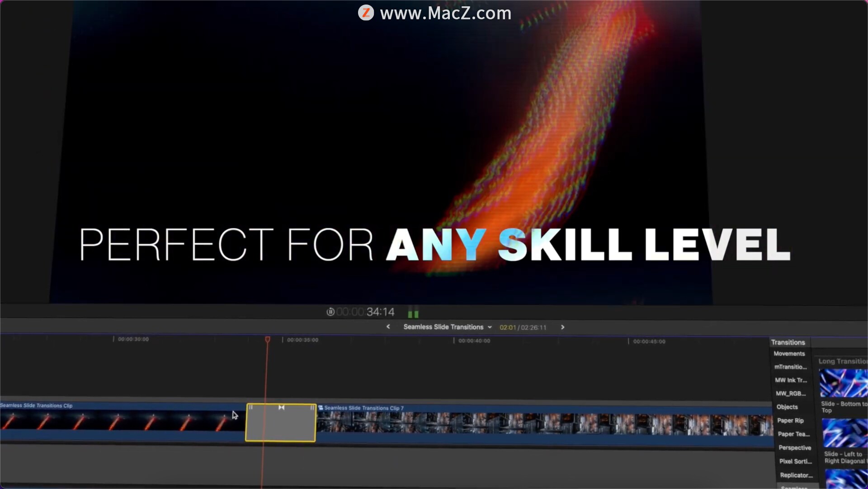The height and width of the screenshot is (489, 868).
Task: Click the compound clip icon on Clip 7
Action: (321, 408)
